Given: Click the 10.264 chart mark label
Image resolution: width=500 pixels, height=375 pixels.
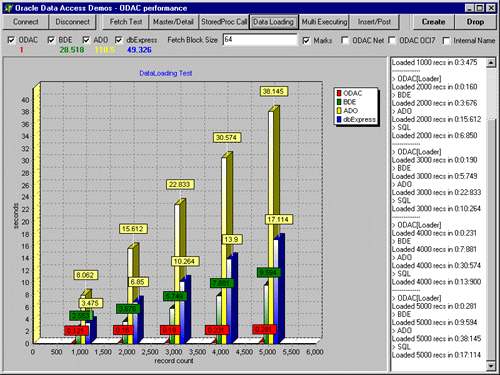Looking at the screenshot, I should pos(184,261).
